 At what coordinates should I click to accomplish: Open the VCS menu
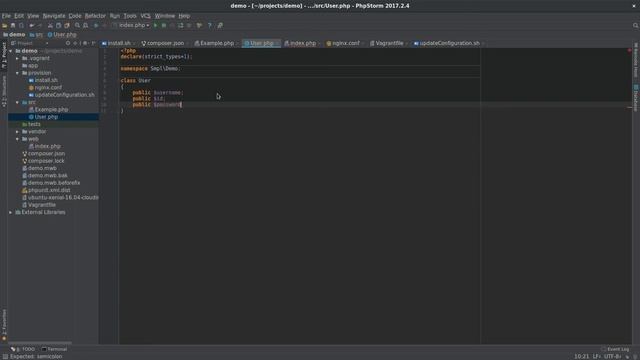(145, 16)
